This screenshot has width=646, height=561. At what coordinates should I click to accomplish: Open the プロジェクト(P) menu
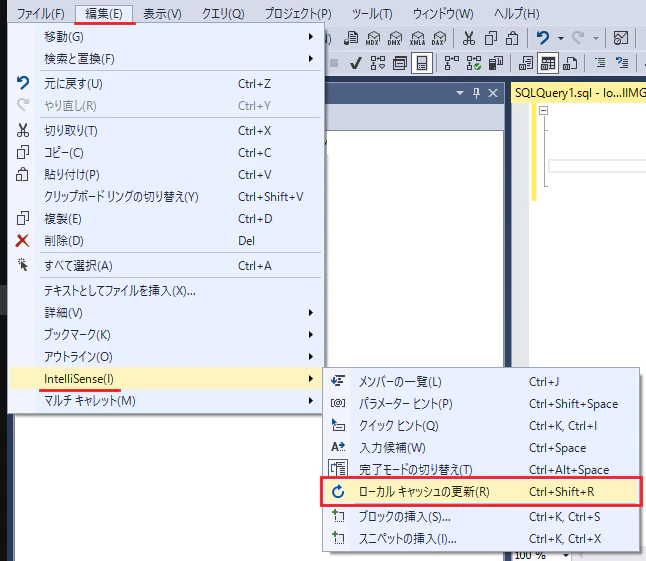298,14
